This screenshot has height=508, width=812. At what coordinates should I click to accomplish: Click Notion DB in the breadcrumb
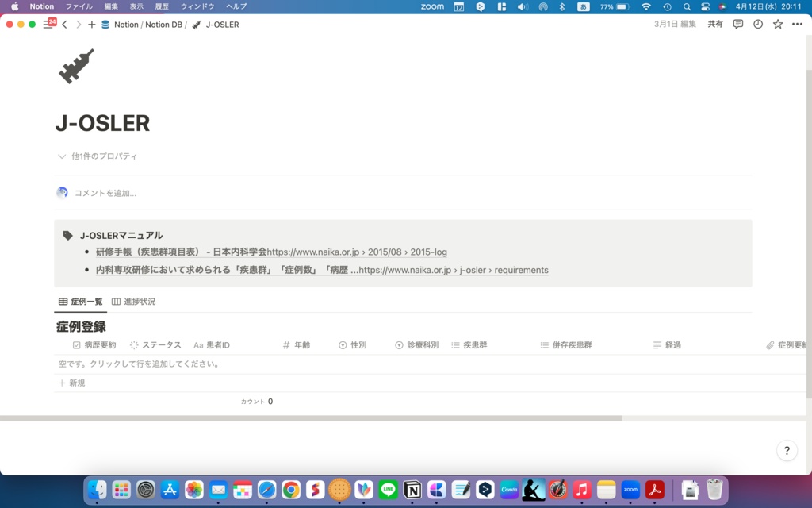(x=163, y=25)
